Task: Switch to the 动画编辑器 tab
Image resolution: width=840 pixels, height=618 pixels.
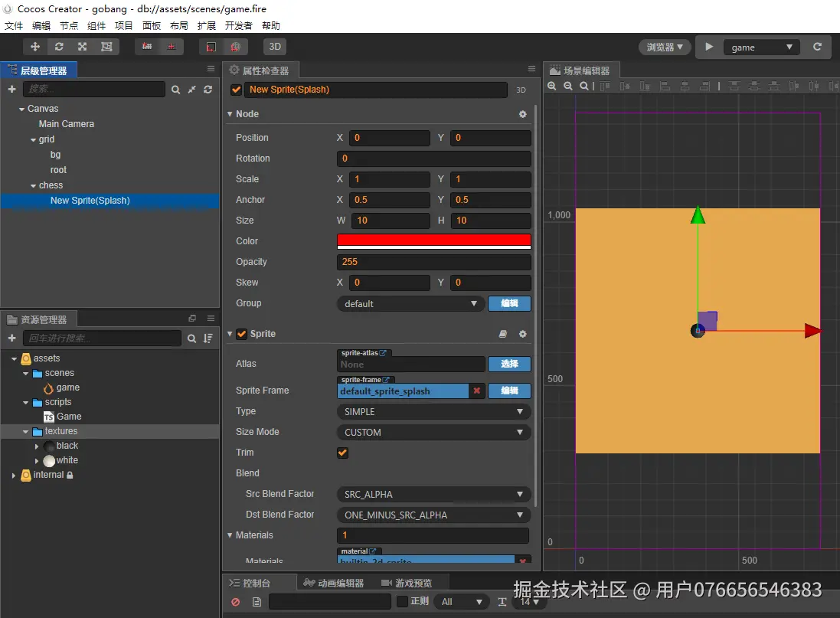Action: (x=334, y=584)
